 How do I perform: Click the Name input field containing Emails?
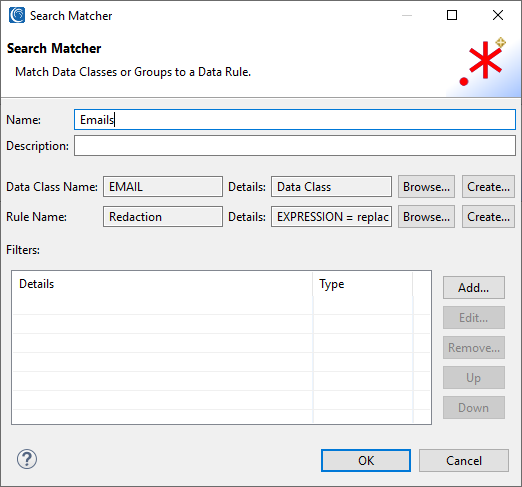pos(295,120)
